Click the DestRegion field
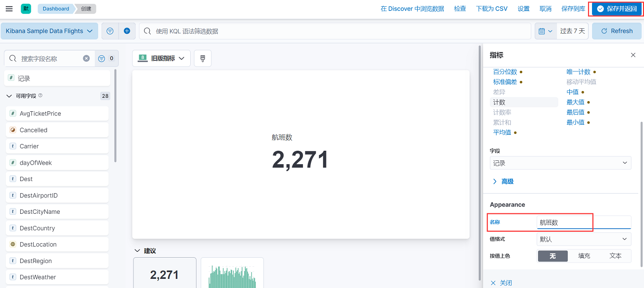Image resolution: width=644 pixels, height=288 pixels. 57,261
